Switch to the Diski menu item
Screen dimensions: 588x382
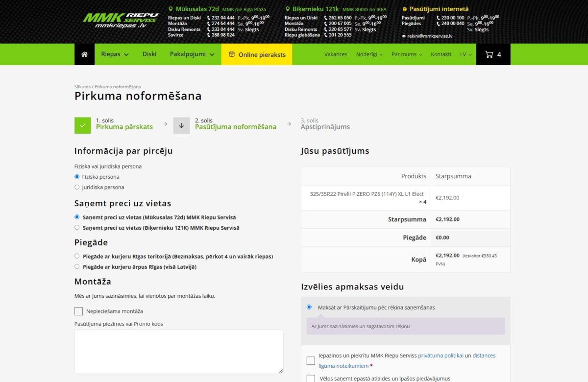149,54
